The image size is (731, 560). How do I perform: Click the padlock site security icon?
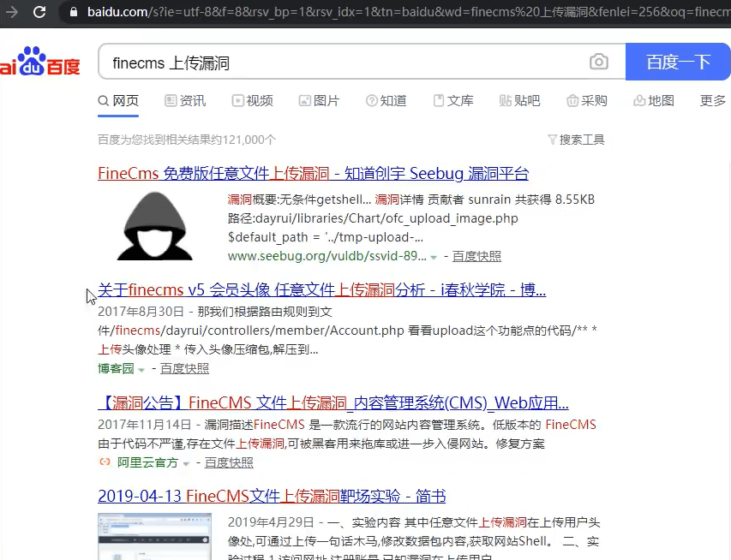click(74, 12)
